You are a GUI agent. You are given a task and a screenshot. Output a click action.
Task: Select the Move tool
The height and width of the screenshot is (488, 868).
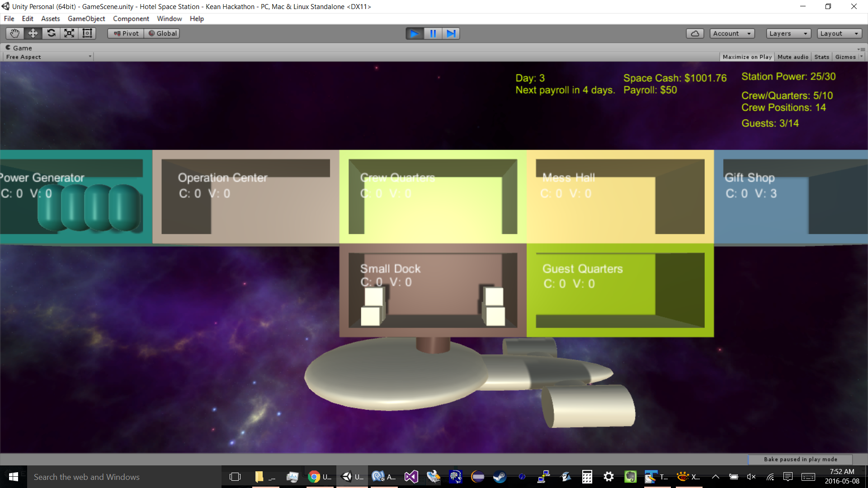[x=33, y=33]
